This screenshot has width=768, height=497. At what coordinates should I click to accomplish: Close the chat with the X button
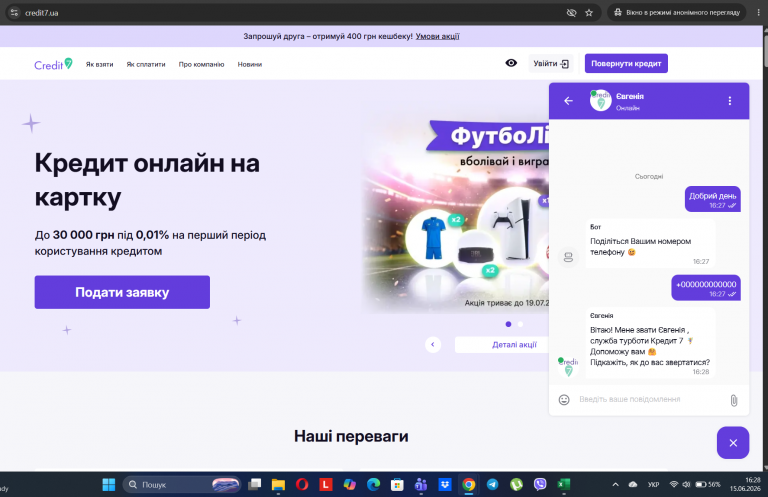(x=733, y=443)
